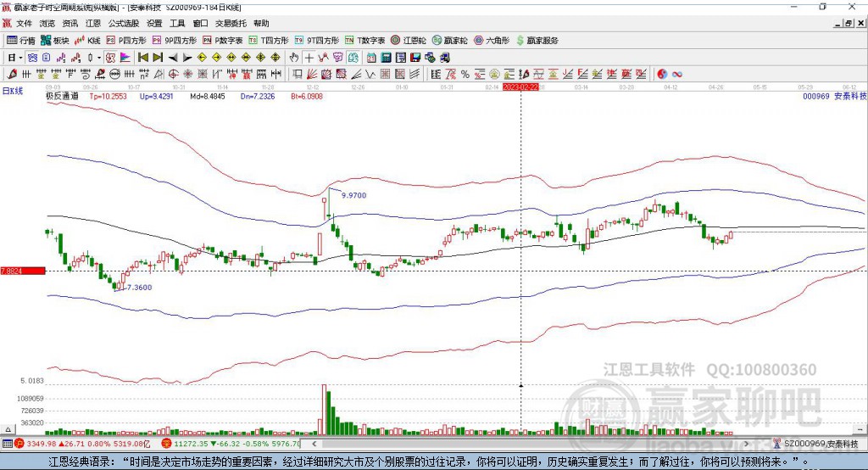Viewport: 868px width, 470px height.
Task: Step chart right with black right arrow
Action: [187, 58]
